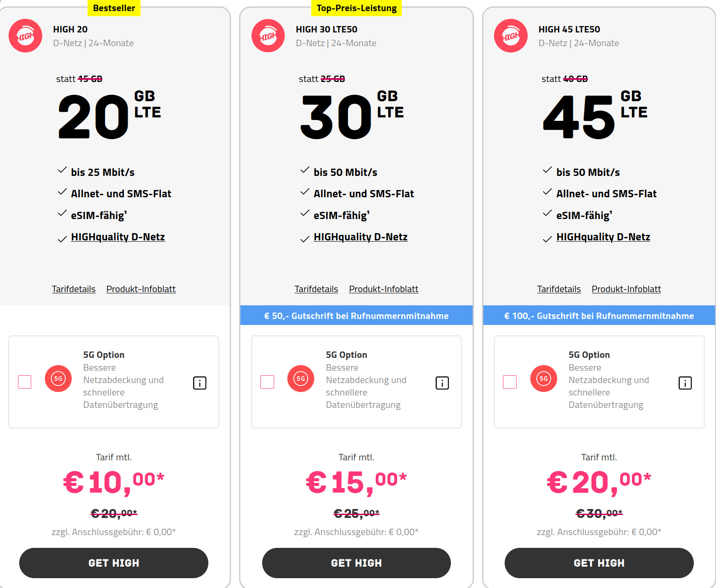Click the red 5G icon on the HIGH 20 card
716x588 pixels.
click(58, 378)
